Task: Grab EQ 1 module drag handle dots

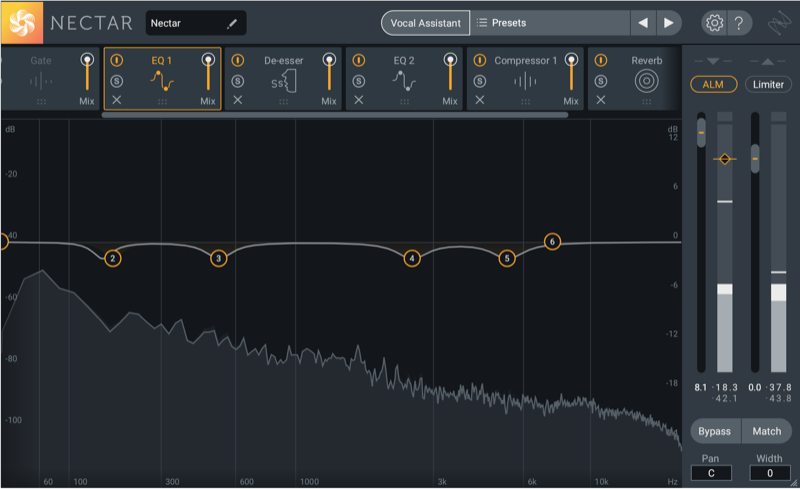Action: pyautogui.click(x=162, y=102)
